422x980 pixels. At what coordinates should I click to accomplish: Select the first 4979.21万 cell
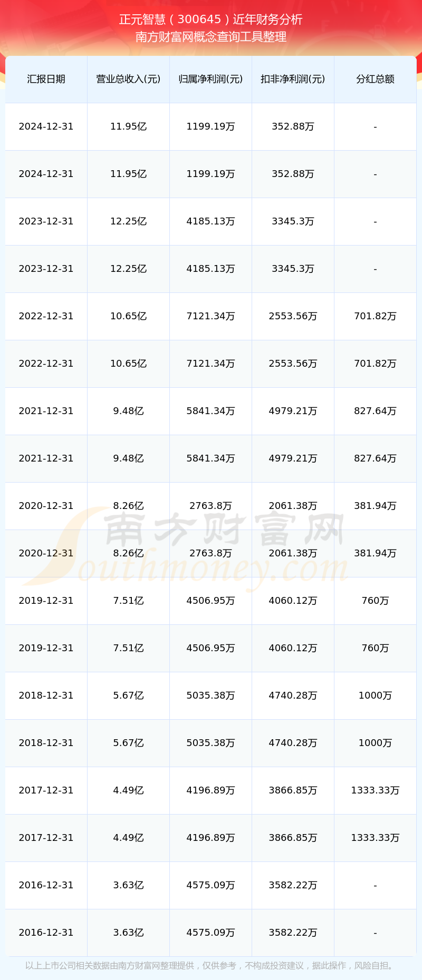point(293,411)
